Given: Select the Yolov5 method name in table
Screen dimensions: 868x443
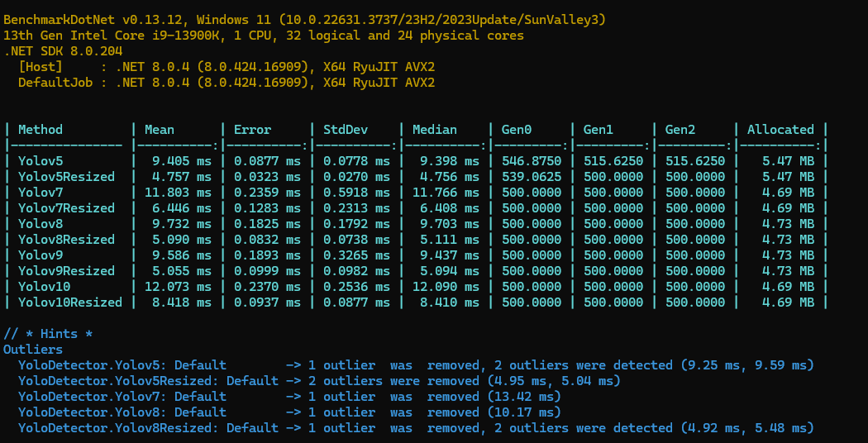Looking at the screenshot, I should point(41,161).
